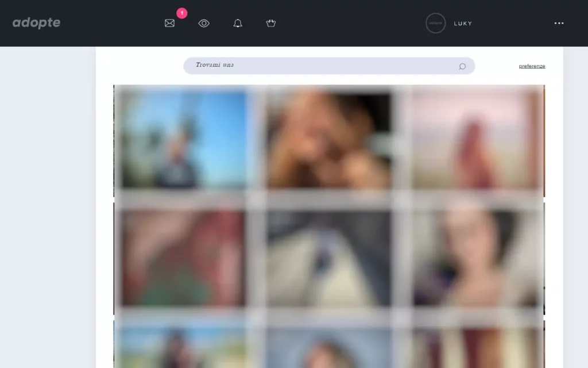The width and height of the screenshot is (588, 368).
Task: Open the LUKY username menu
Action: pos(463,24)
